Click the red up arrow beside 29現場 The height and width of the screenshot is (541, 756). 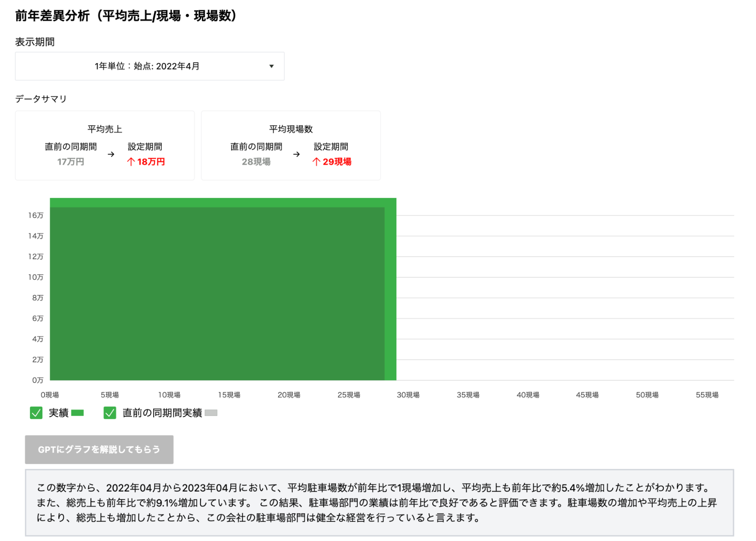coord(317,162)
